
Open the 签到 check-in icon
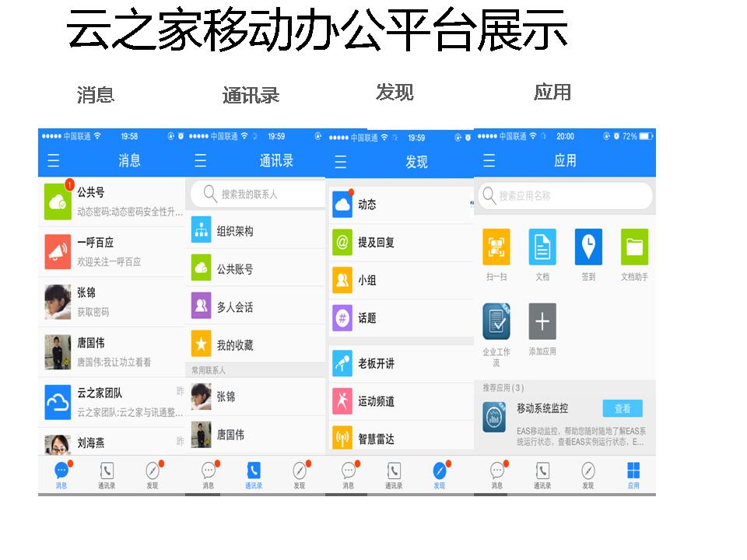click(x=588, y=247)
